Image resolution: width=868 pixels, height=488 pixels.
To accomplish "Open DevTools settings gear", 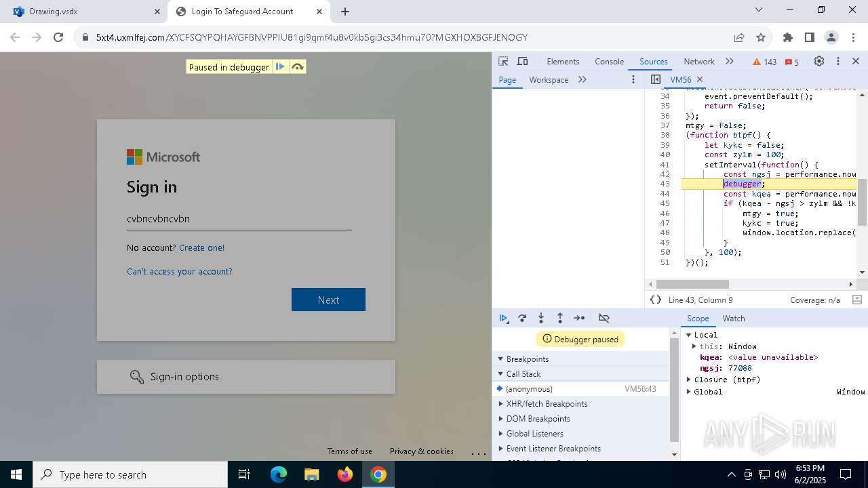I will 819,61.
